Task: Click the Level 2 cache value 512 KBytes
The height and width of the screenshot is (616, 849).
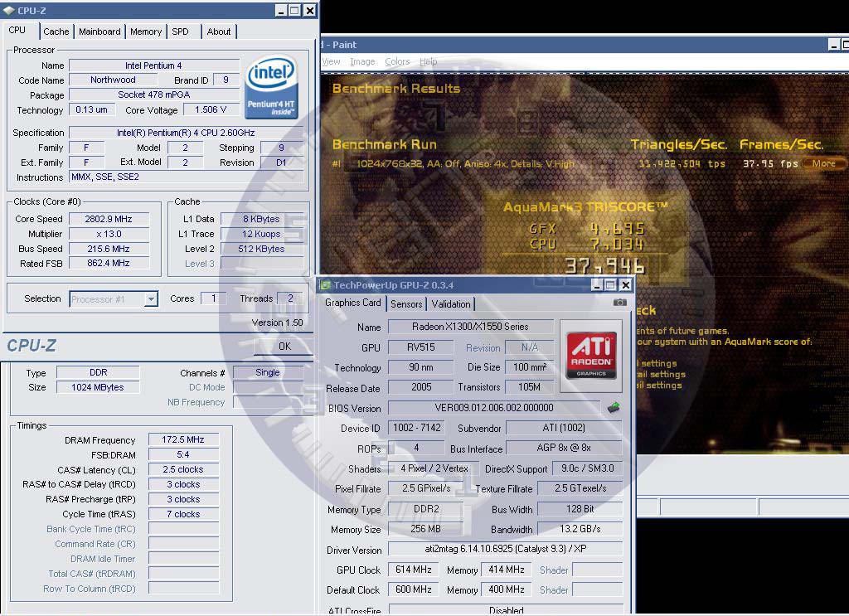Action: point(261,249)
